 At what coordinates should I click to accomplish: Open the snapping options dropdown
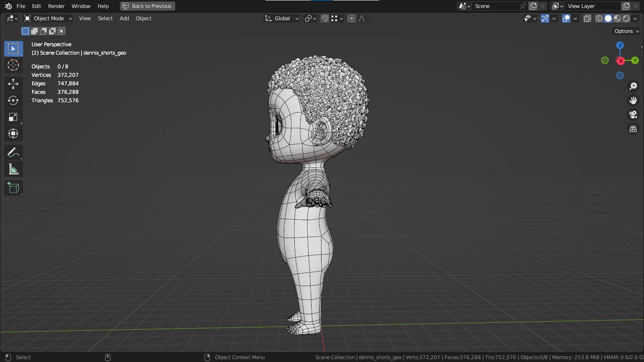(337, 18)
